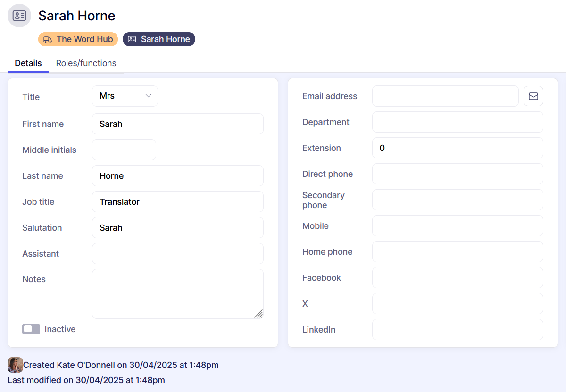The width and height of the screenshot is (566, 392).
Task: Click the Mobile phone input field
Action: [x=457, y=226]
